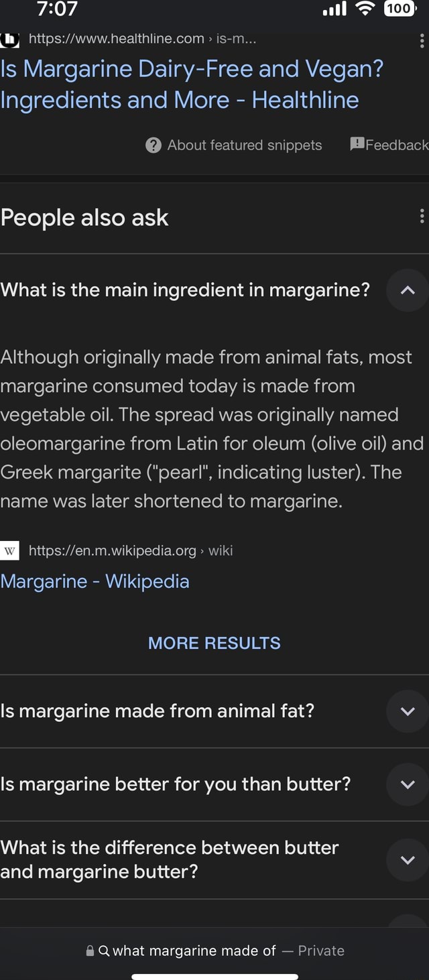The width and height of the screenshot is (429, 980).
Task: Expand 'What is the difference between butter and margarine butter?'
Action: click(406, 860)
